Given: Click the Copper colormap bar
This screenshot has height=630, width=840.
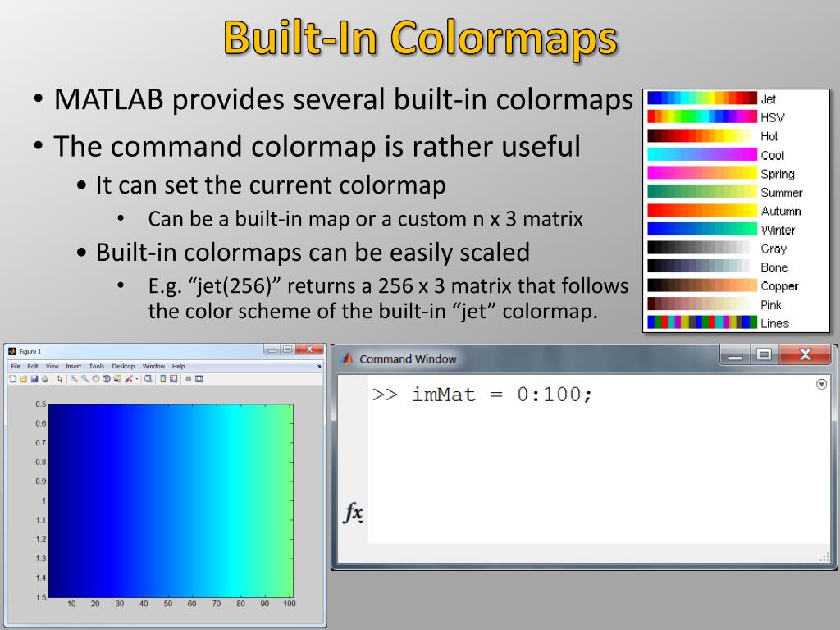Looking at the screenshot, I should [x=702, y=285].
